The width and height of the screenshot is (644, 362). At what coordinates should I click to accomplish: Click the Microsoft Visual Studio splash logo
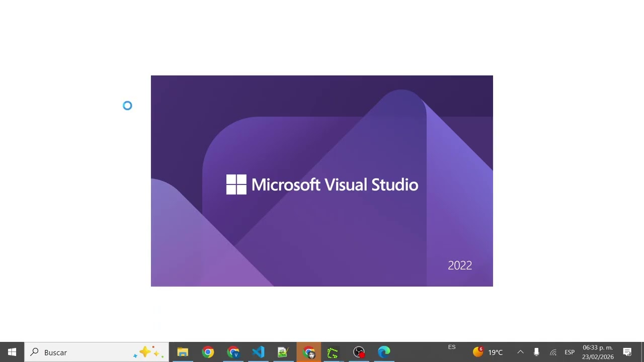[x=322, y=185]
